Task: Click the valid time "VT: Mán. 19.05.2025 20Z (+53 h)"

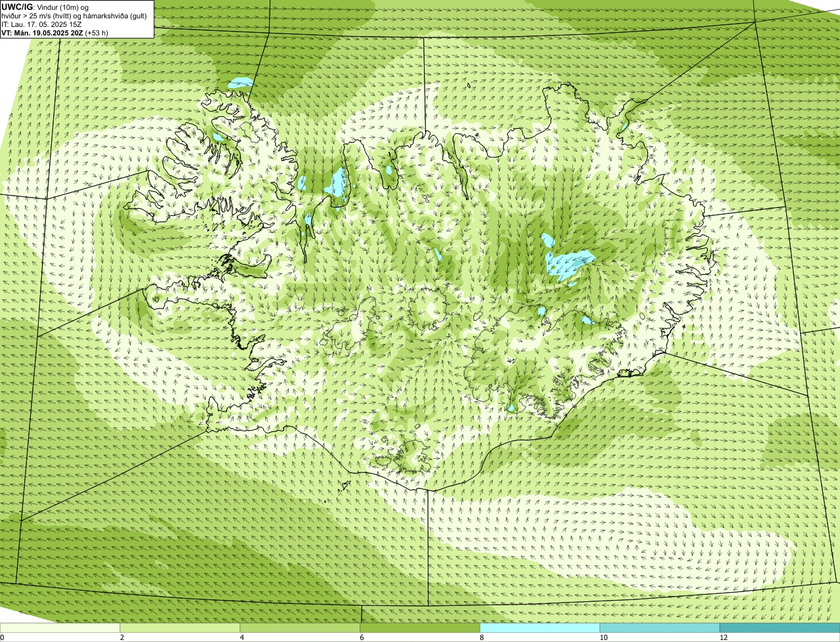Action: point(55,32)
